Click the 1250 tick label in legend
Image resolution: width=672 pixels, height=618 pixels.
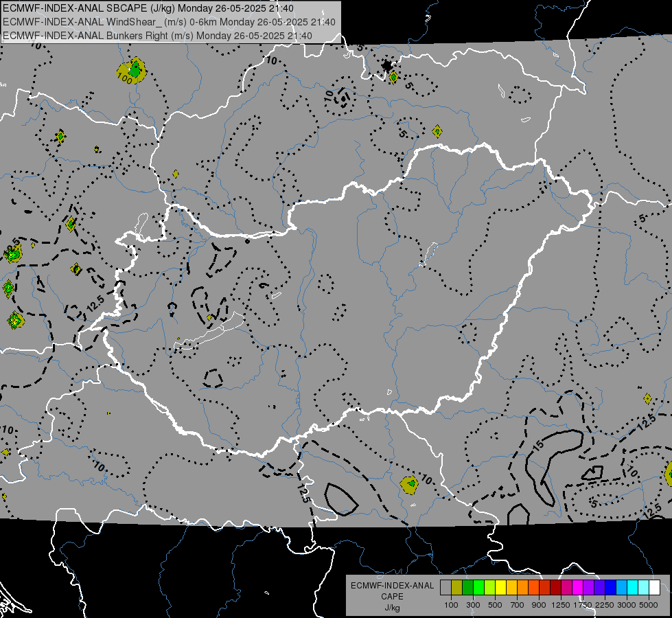tap(561, 605)
